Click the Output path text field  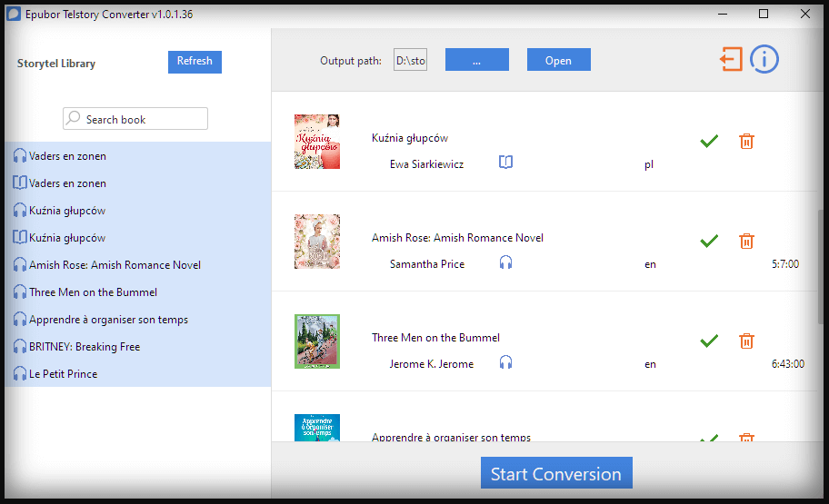click(x=410, y=60)
